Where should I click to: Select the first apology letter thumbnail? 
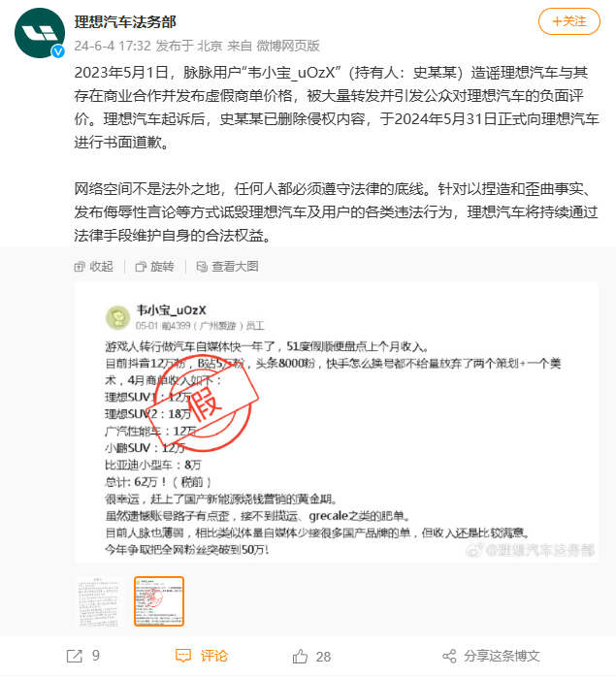point(100,601)
